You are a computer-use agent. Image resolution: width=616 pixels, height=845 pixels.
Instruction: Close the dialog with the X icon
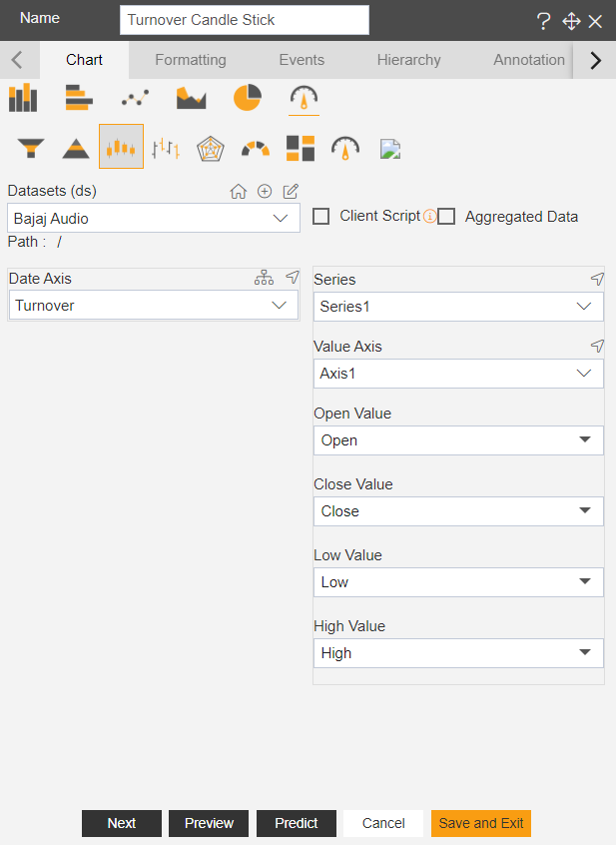pyautogui.click(x=595, y=21)
